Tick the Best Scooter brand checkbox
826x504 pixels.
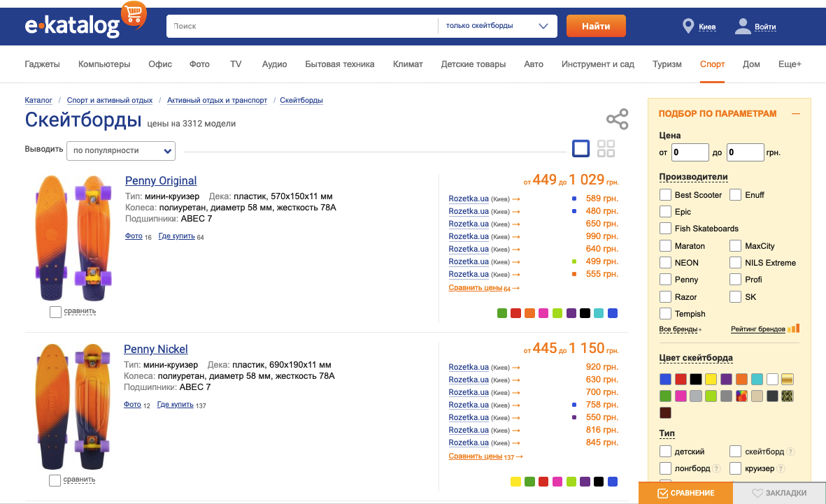[665, 195]
